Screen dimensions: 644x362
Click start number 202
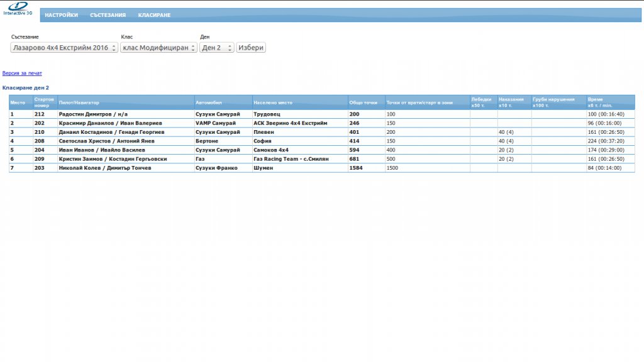(40, 123)
